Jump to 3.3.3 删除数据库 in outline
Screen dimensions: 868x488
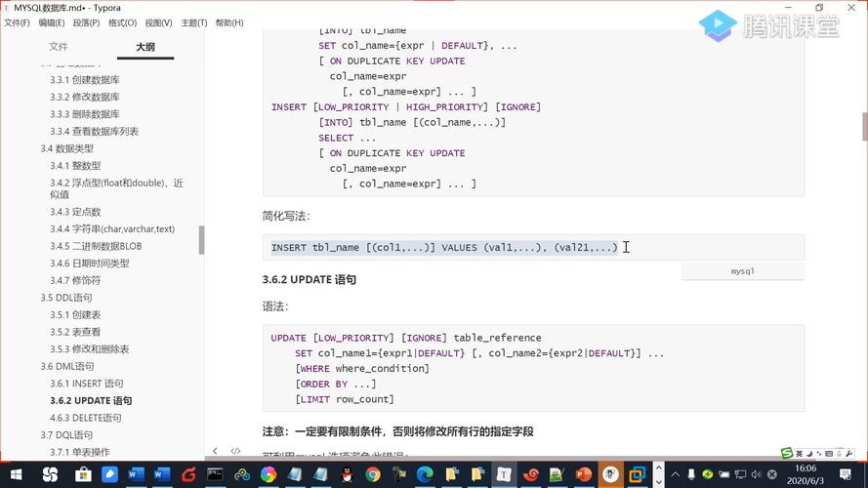[85, 114]
